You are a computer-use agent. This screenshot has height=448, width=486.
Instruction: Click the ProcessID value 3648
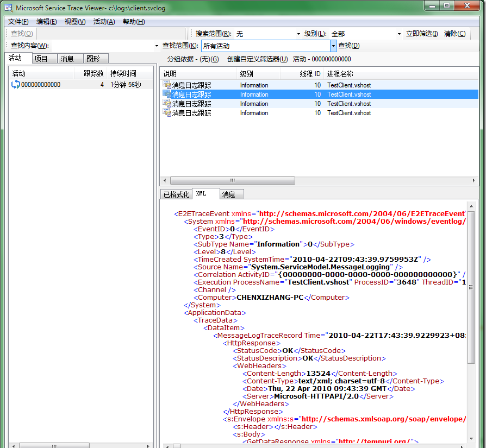point(406,282)
